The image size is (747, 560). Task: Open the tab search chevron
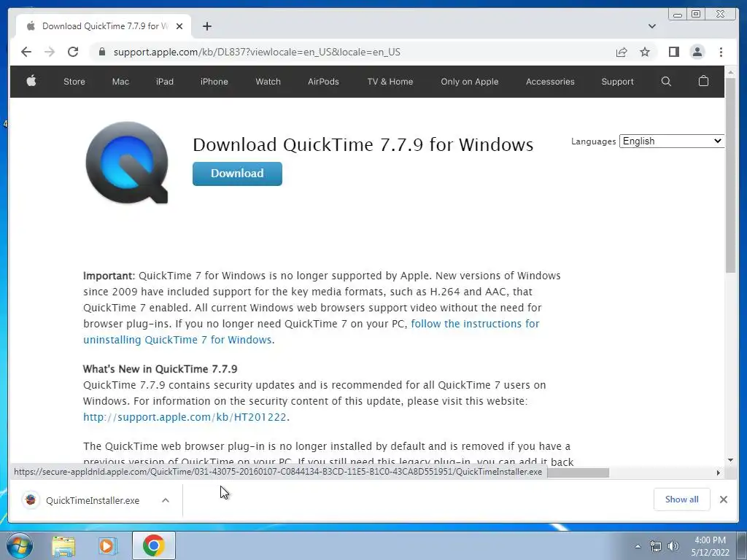point(652,26)
